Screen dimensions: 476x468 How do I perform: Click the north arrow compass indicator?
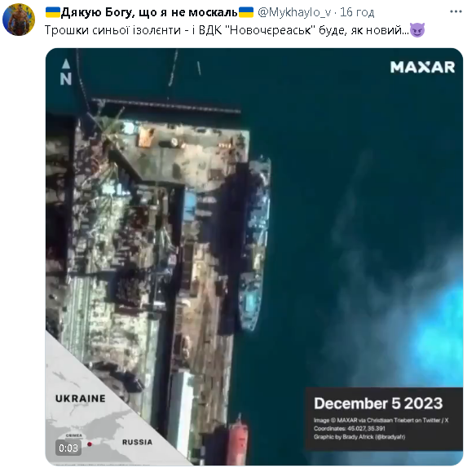[x=65, y=73]
